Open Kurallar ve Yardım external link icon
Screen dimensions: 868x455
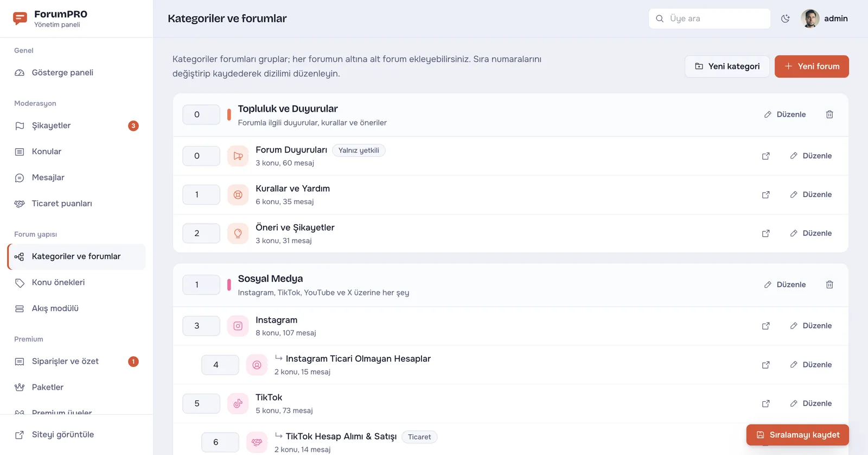pyautogui.click(x=766, y=194)
